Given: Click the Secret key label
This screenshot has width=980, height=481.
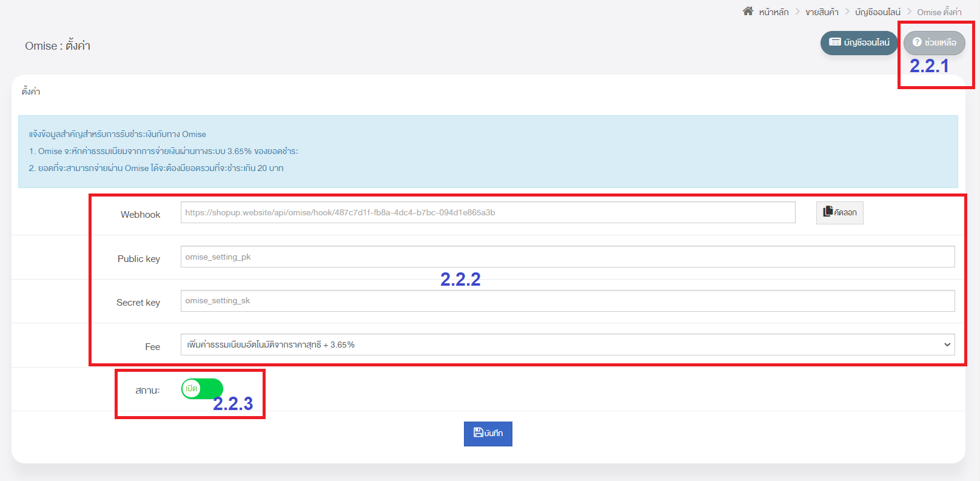Looking at the screenshot, I should click(x=138, y=303).
